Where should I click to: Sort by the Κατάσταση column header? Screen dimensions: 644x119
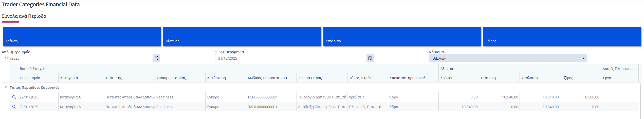pyautogui.click(x=226, y=78)
